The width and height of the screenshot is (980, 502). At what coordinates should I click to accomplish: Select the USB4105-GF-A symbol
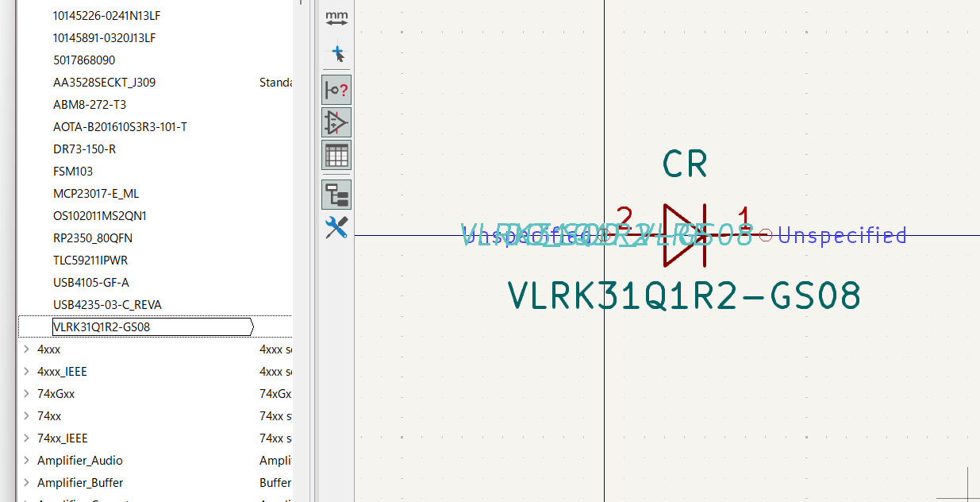90,283
